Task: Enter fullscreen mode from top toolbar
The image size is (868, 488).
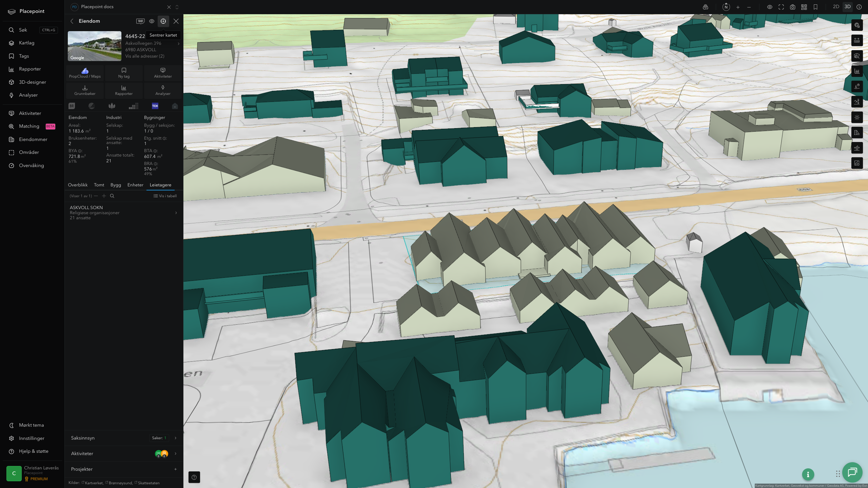Action: [781, 7]
